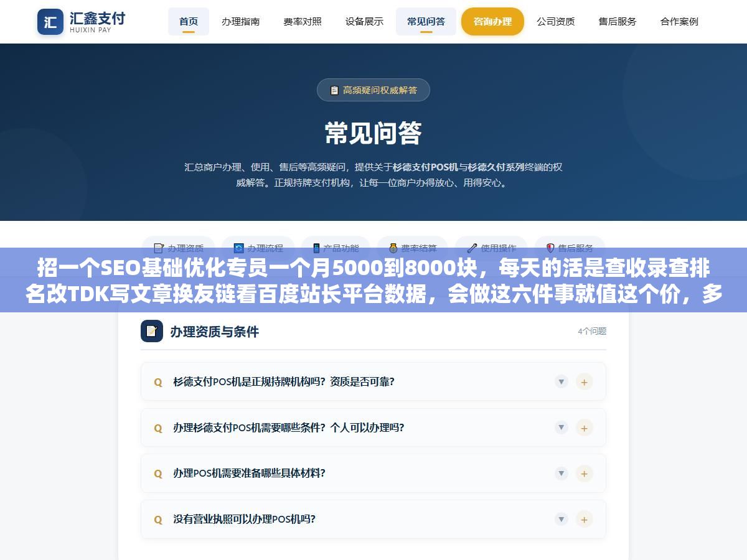Click the 高频疑问权威解答 badge
747x560 pixels.
tap(374, 90)
